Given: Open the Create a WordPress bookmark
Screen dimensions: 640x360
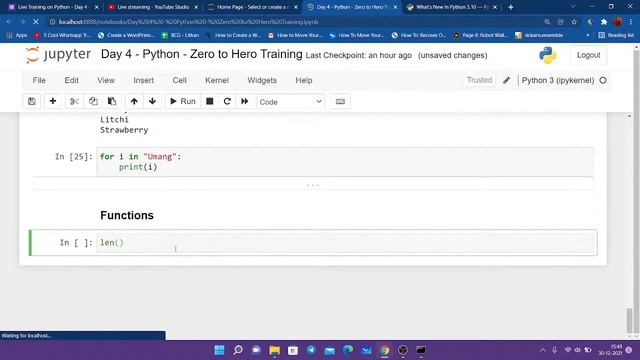Looking at the screenshot, I should point(126,36).
